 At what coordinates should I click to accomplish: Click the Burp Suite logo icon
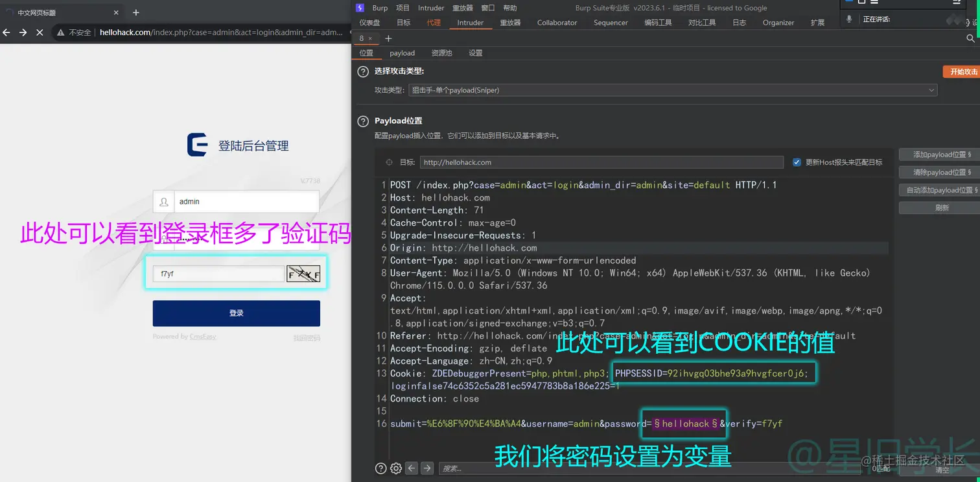360,8
